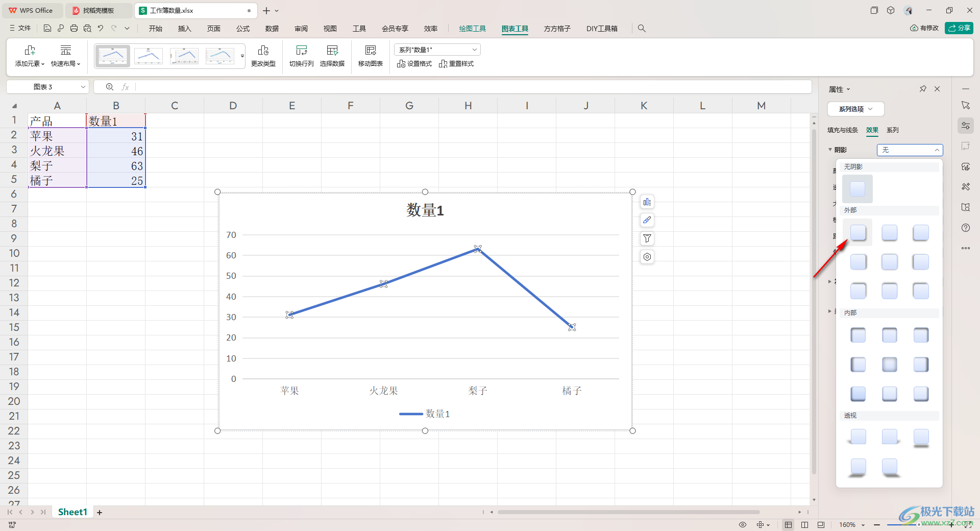Click the 分享 share button
This screenshot has width=980, height=531.
click(959, 28)
